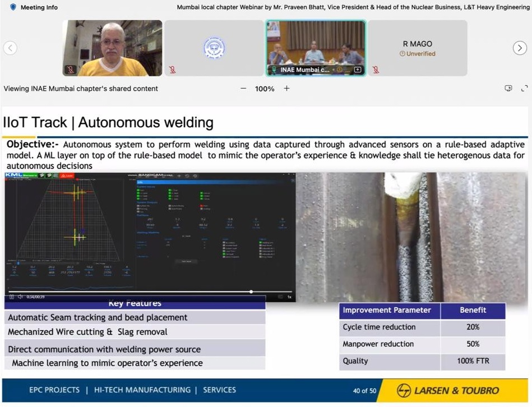Click the red Laser button in KML software
The image size is (532, 407).
tap(67, 175)
